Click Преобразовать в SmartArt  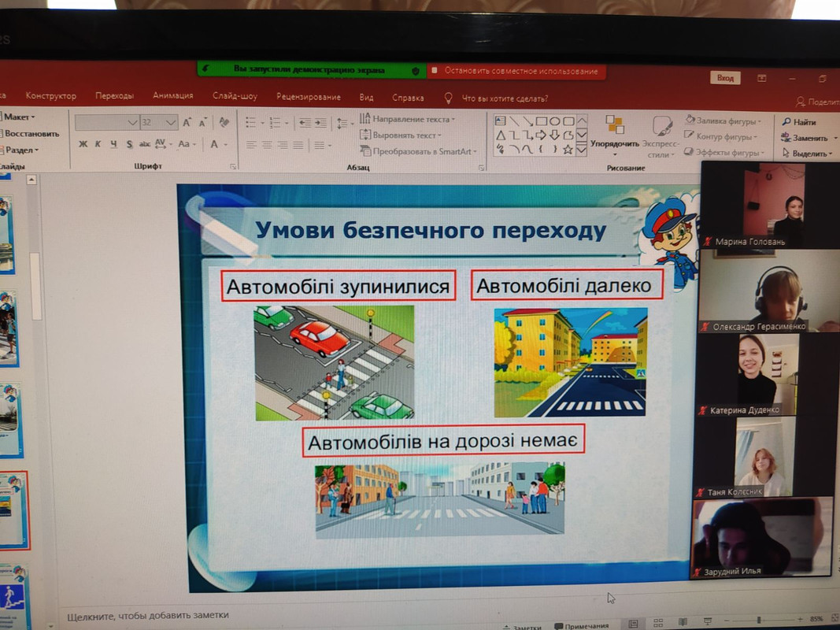tap(418, 151)
